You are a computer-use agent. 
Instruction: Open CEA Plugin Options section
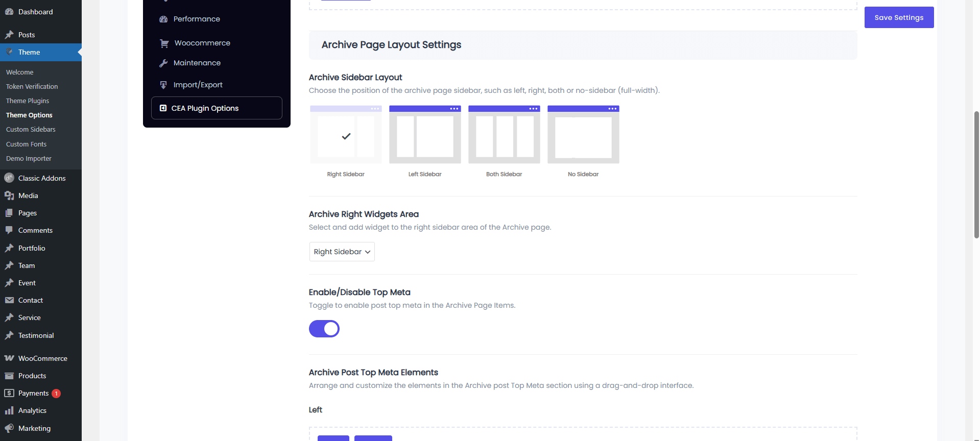217,108
